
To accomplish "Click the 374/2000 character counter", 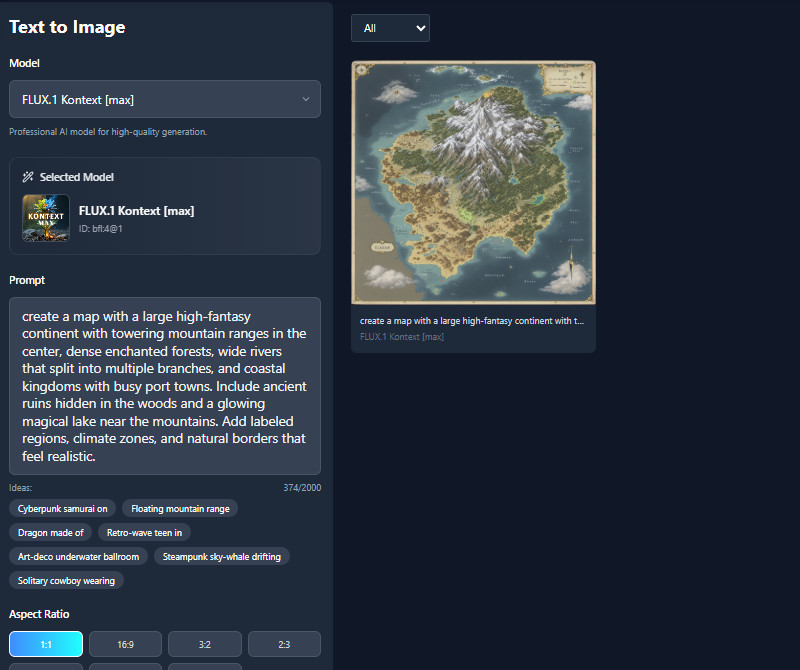I will pyautogui.click(x=302, y=488).
